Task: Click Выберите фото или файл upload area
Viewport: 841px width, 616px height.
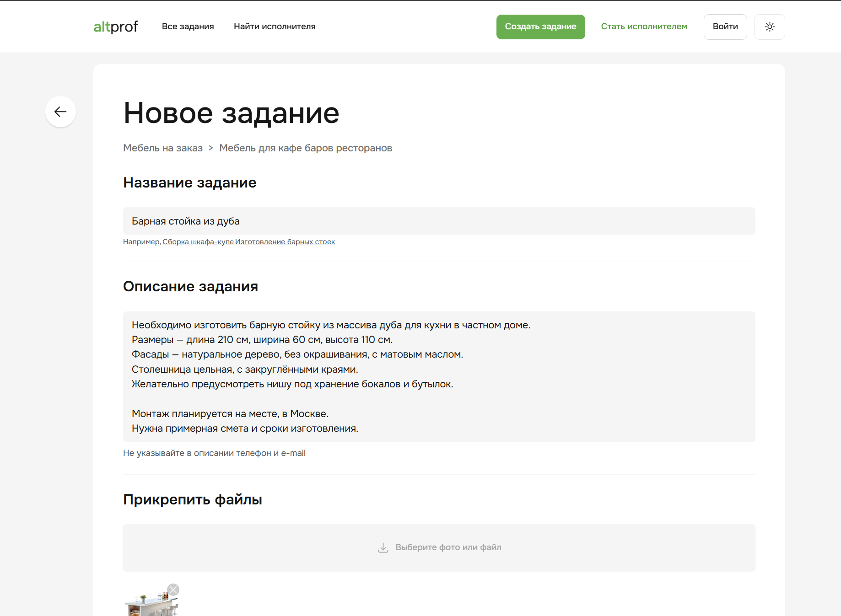Action: pos(448,547)
